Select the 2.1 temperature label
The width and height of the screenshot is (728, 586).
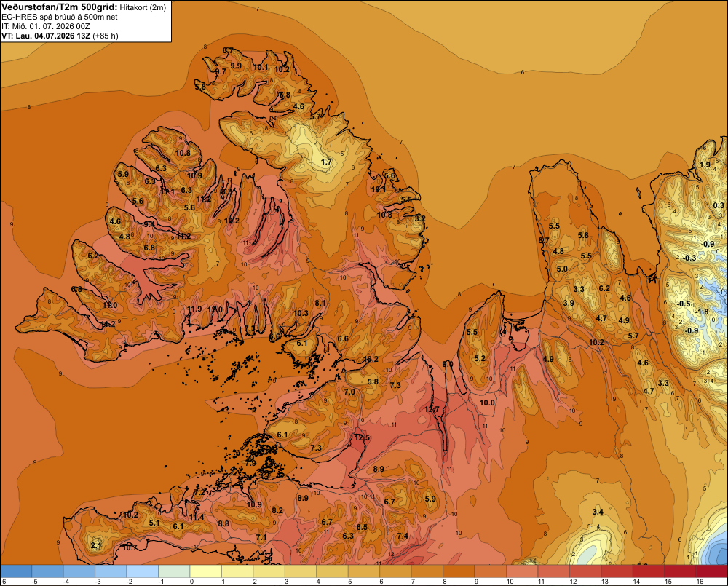tap(95, 545)
